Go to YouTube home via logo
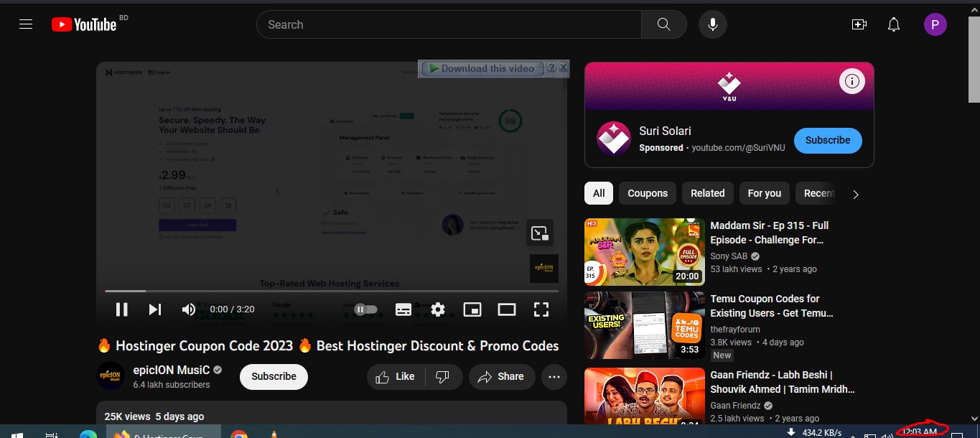The height and width of the screenshot is (438, 980). (84, 24)
